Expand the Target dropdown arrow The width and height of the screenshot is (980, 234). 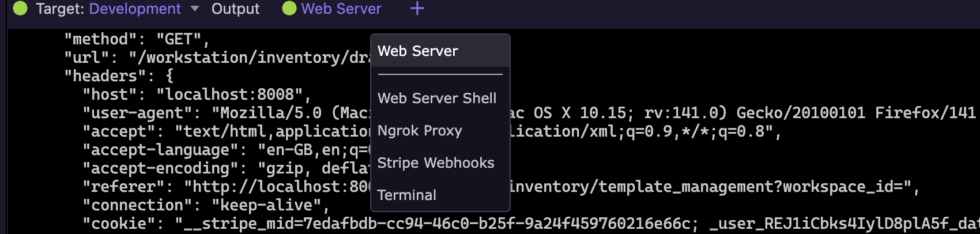click(195, 9)
